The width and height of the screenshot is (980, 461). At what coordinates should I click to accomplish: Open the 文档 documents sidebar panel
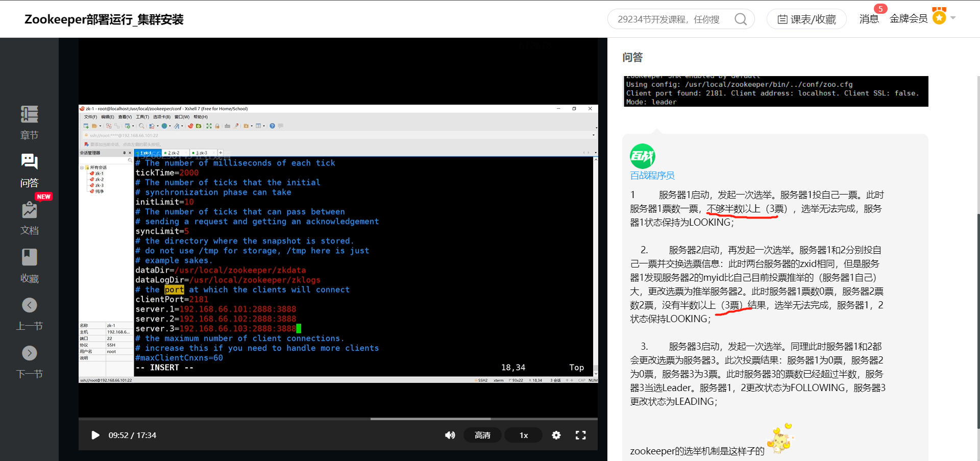29,218
